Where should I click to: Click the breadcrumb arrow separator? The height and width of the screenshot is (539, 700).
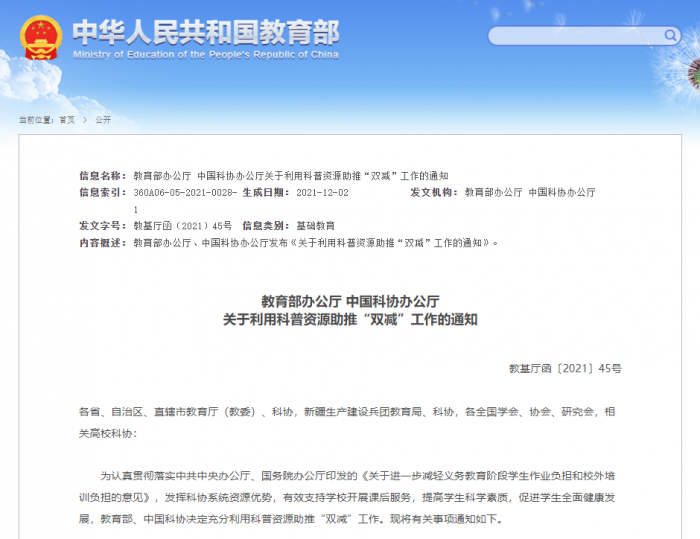pyautogui.click(x=85, y=119)
